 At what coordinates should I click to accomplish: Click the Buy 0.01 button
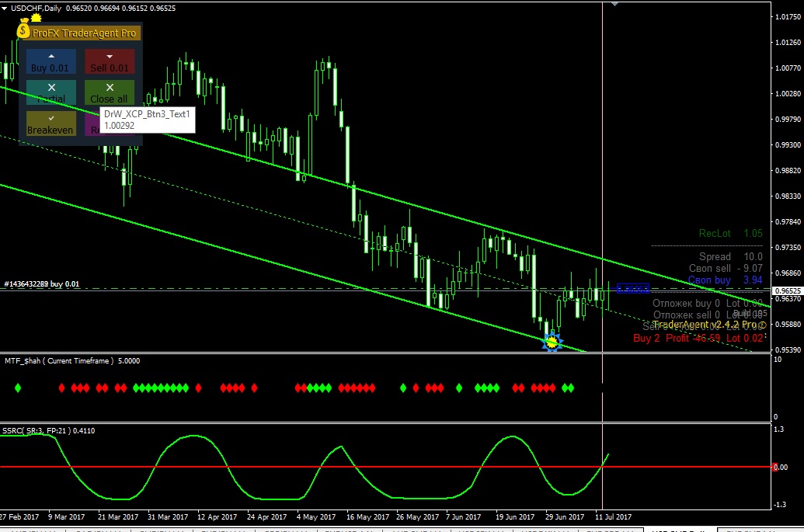click(50, 61)
